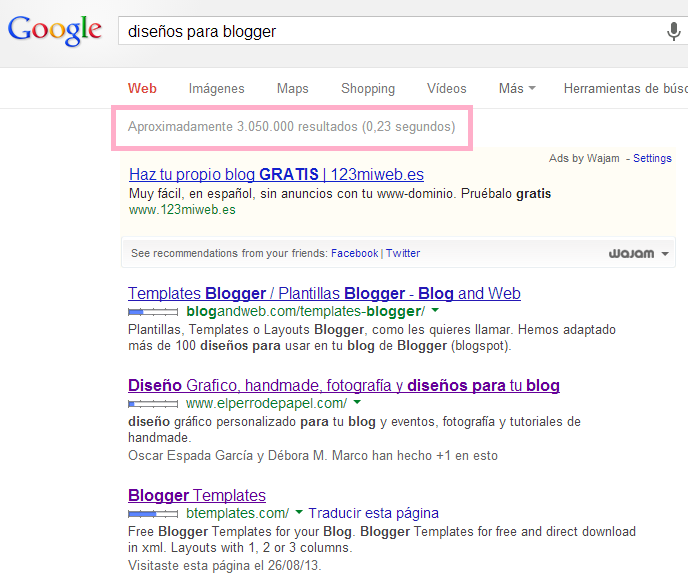The height and width of the screenshot is (581, 688).
Task: Click rating bar next to btemplates.com
Action: pos(153,513)
